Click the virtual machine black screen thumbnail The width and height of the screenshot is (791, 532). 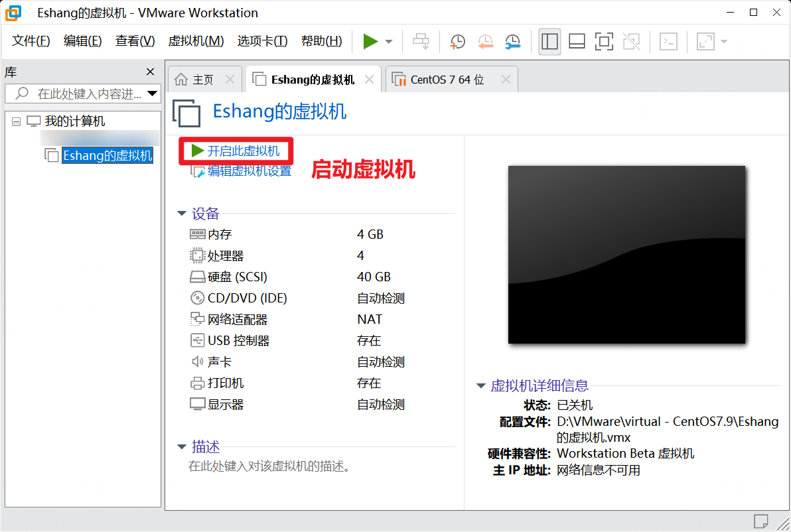[x=626, y=255]
